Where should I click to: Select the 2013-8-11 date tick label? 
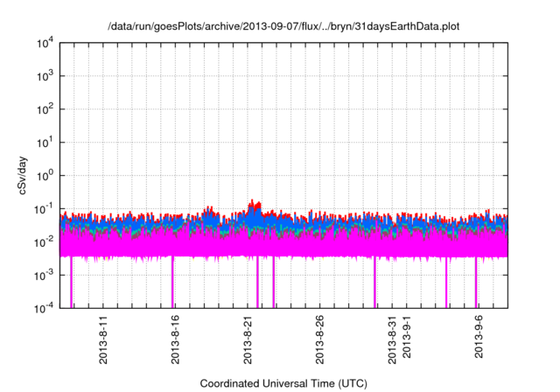[x=103, y=339]
